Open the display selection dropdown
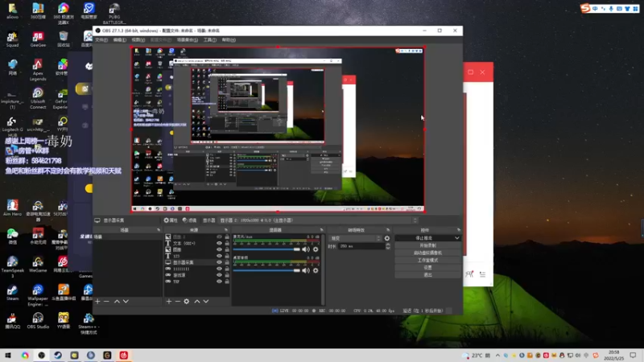Viewport: 644px width, 362px height. coord(319,220)
